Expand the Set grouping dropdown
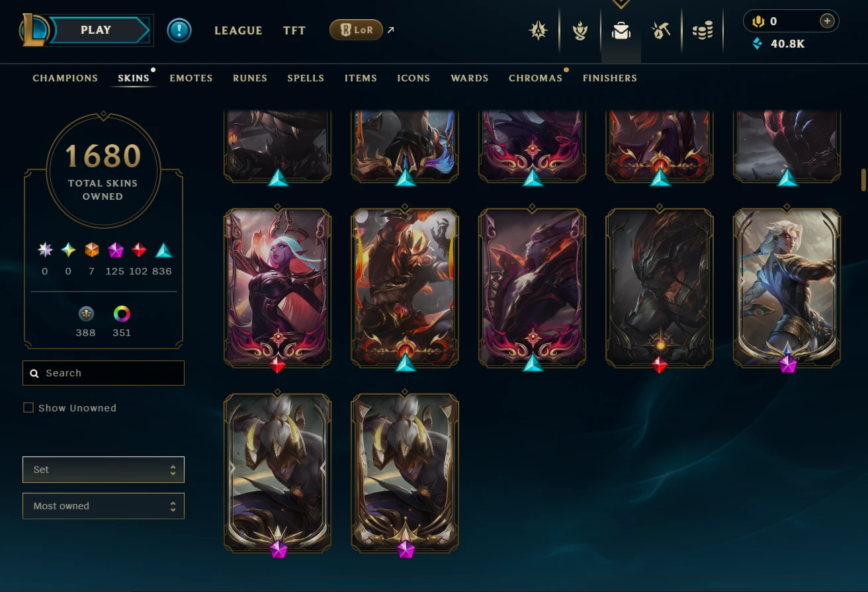The image size is (868, 592). 103,470
